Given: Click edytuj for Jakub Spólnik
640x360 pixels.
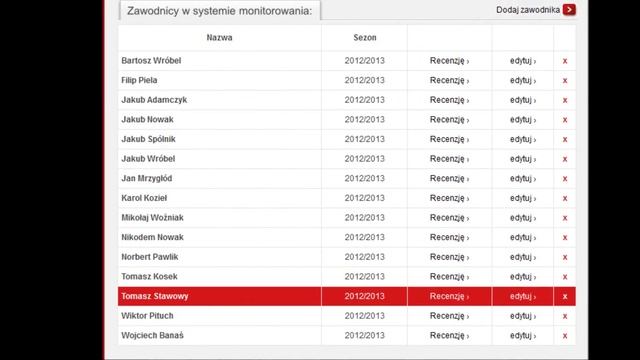Looking at the screenshot, I should (523, 139).
